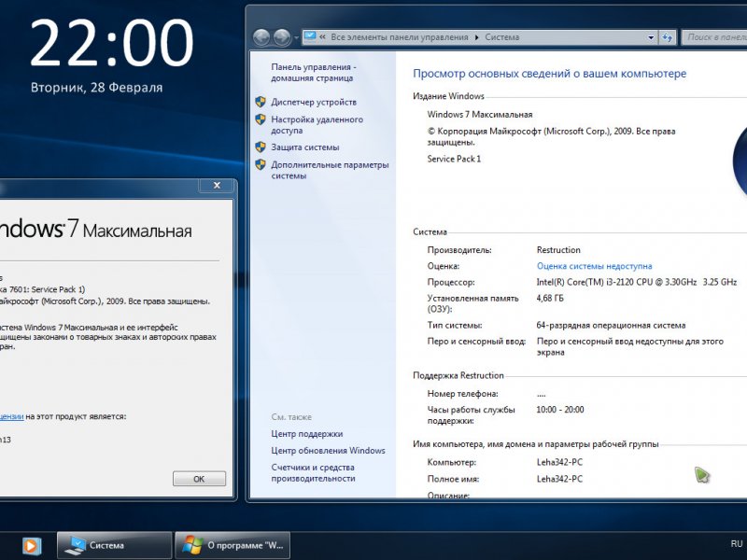
Task: Switch to 'Система' taskbar button
Action: 114,545
